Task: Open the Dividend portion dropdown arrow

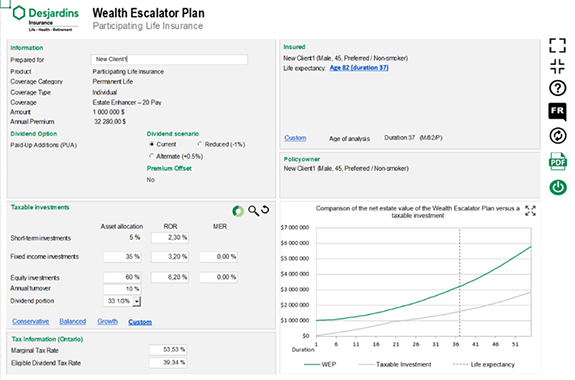Action: point(136,301)
